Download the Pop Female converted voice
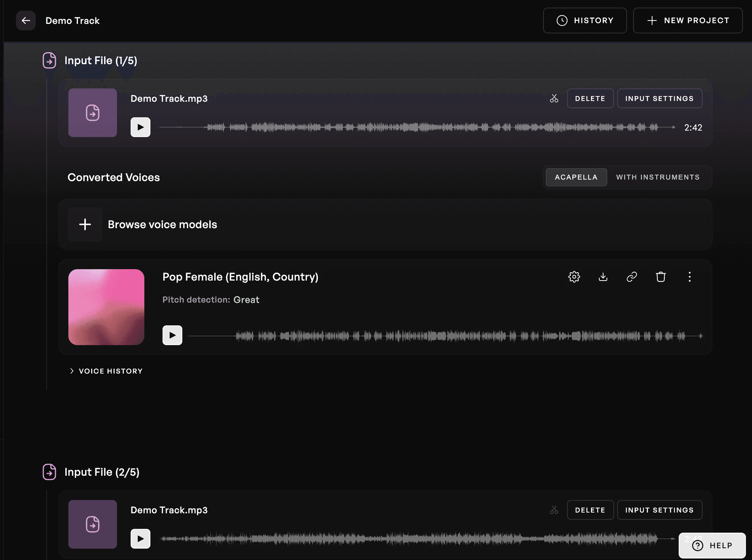This screenshot has height=560, width=752. click(603, 277)
